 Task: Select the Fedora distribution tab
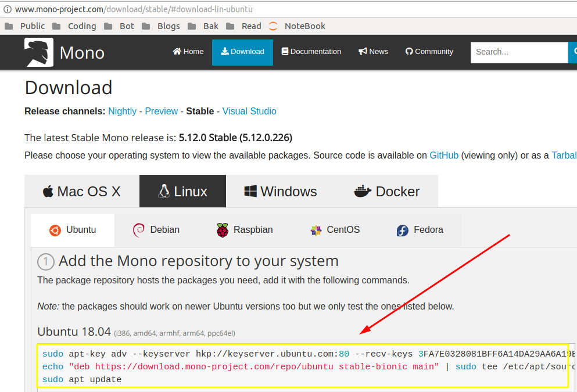click(x=420, y=230)
